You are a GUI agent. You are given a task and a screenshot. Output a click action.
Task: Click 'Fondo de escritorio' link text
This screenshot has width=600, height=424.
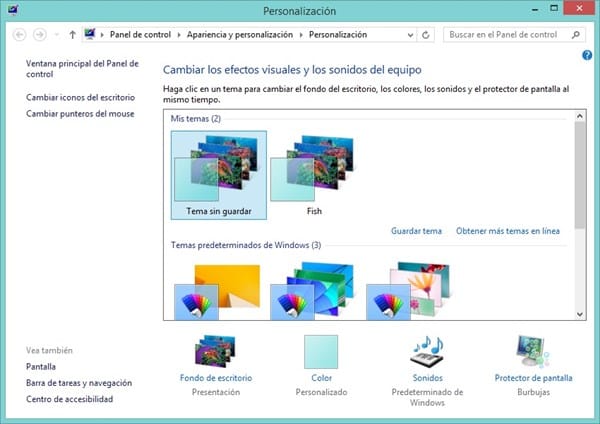click(x=216, y=378)
